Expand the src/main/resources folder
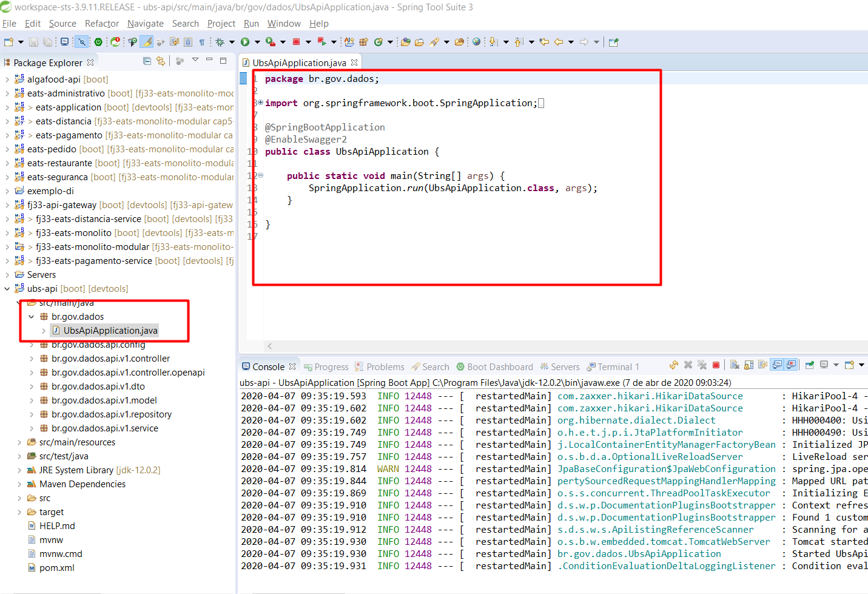868x594 pixels. click(19, 442)
